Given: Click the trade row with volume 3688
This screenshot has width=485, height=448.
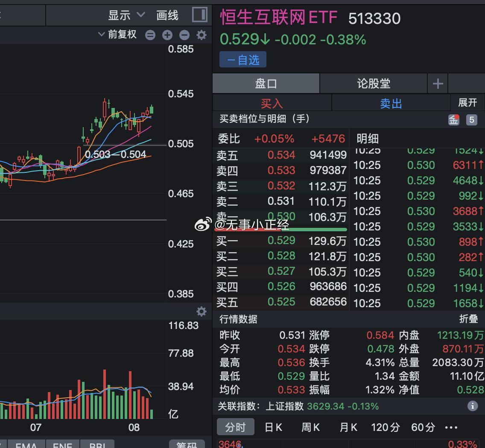Looking at the screenshot, I should click(x=418, y=211).
